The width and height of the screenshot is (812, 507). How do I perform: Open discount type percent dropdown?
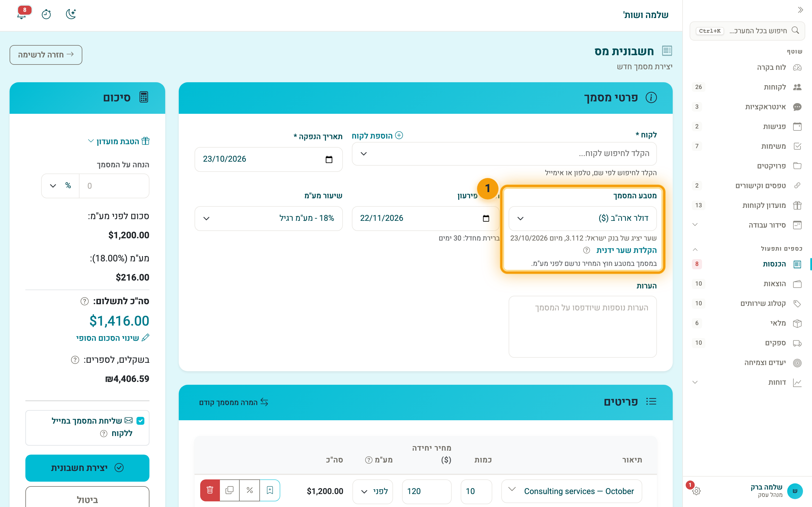(60, 186)
